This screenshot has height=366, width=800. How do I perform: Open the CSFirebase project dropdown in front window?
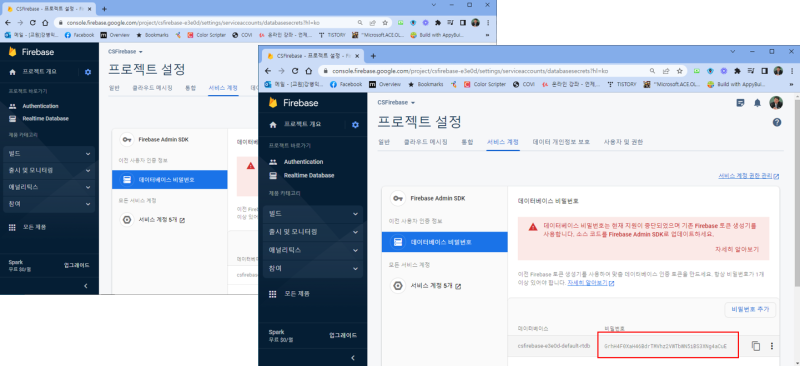point(396,103)
